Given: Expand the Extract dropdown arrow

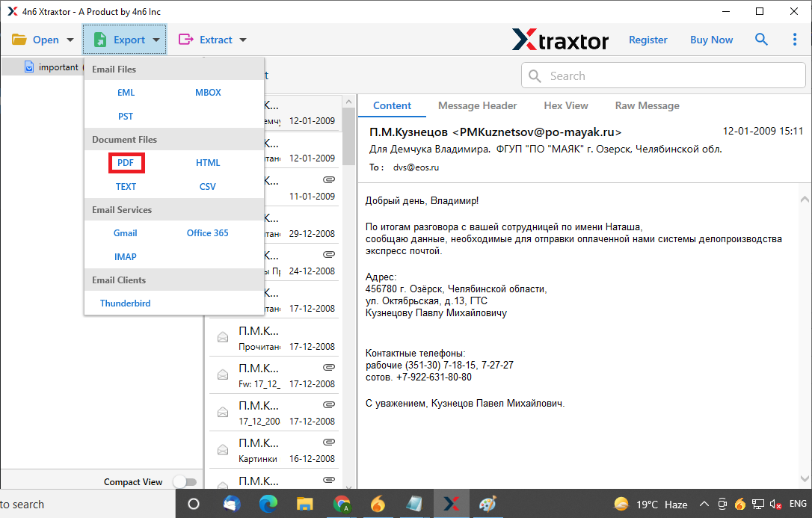Looking at the screenshot, I should [243, 40].
